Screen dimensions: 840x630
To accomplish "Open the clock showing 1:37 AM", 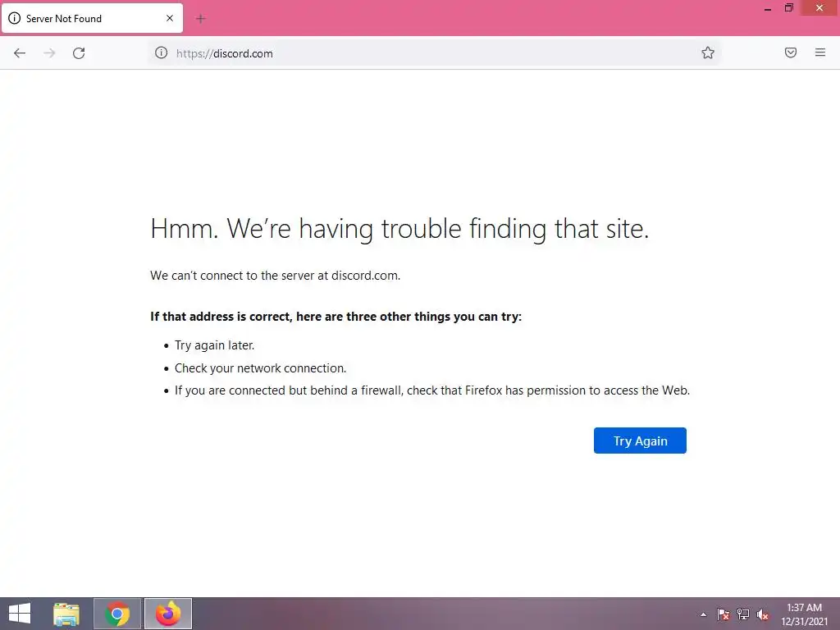I will point(804,614).
